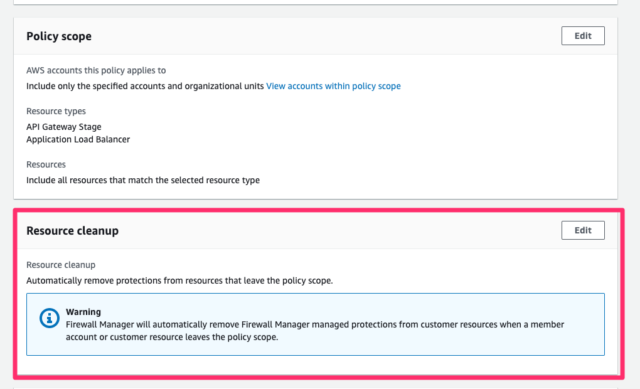
Task: Click the AWS accounts this policy applies to label
Action: (96, 70)
